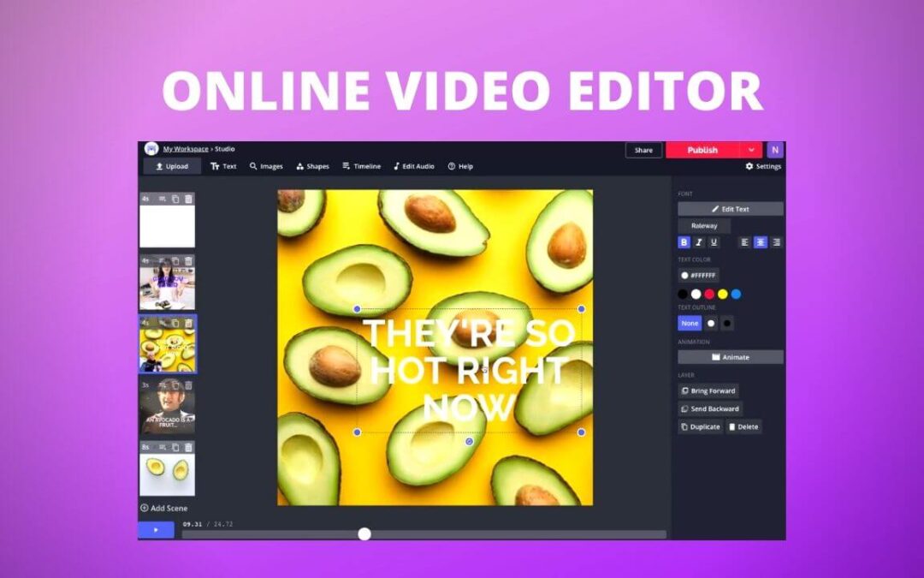Go to My Workspace via the breadcrumb
The width and height of the screenshot is (924, 578).
186,147
